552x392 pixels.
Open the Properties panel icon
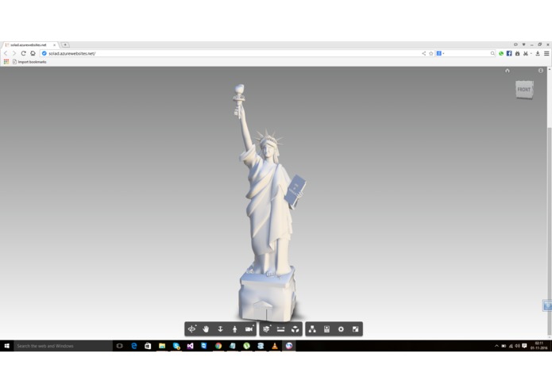(326, 329)
